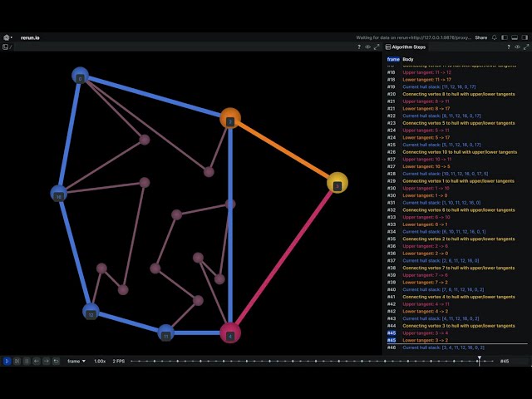Select yellow graph node 3

click(337, 183)
